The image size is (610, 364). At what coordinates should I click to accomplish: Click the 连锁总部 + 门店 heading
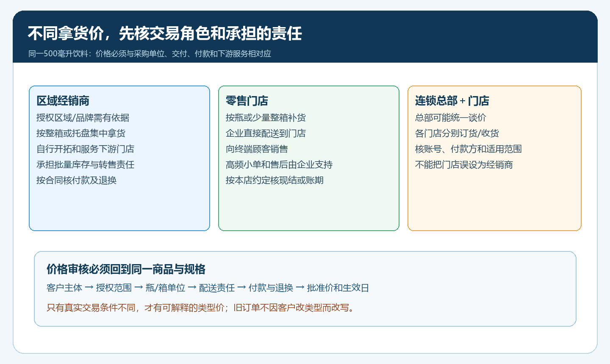[x=452, y=101]
